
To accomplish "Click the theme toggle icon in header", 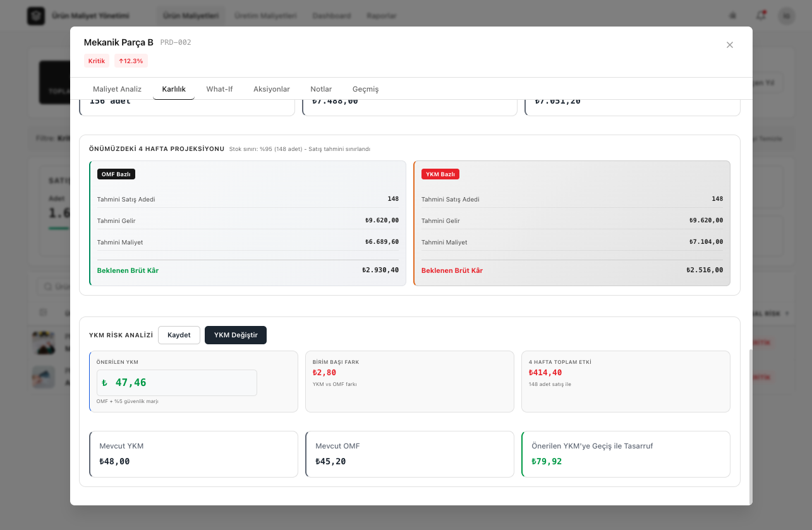I will [733, 16].
